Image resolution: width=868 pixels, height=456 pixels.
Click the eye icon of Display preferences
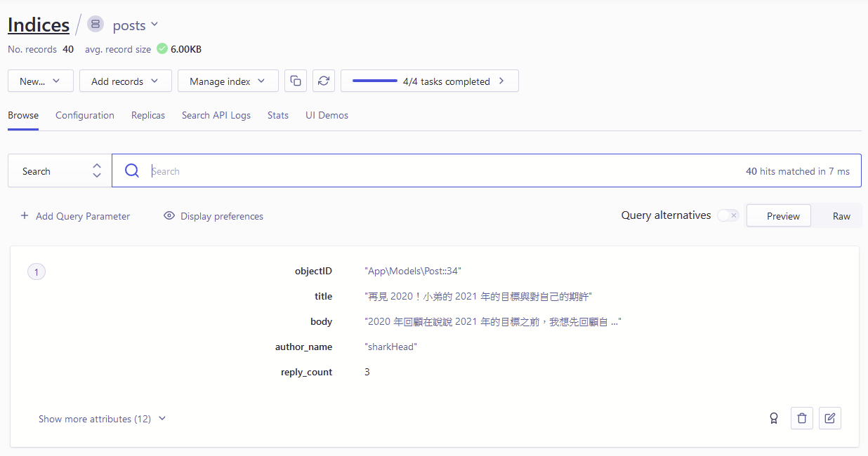point(169,216)
